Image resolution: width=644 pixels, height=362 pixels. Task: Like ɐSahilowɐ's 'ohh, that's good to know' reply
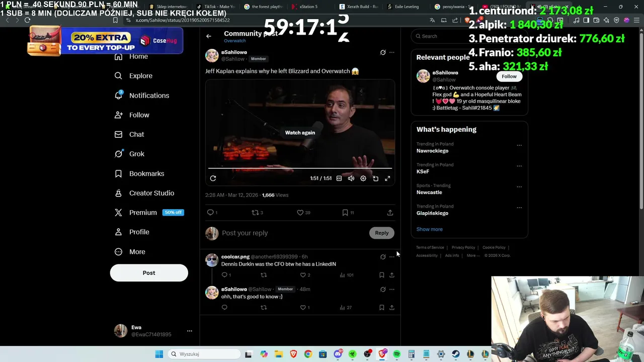coord(303,308)
